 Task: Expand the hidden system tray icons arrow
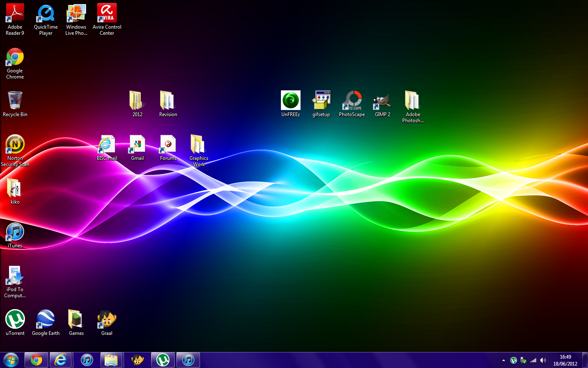point(503,360)
